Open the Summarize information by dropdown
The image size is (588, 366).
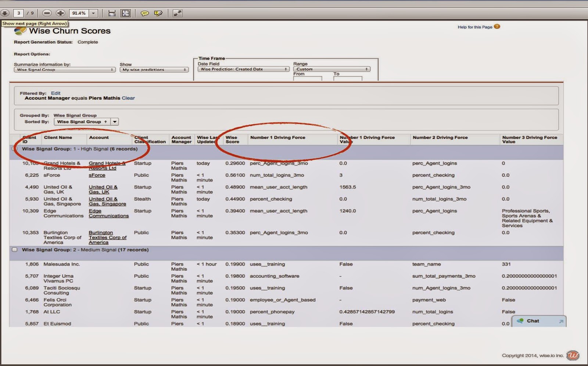[x=65, y=69]
